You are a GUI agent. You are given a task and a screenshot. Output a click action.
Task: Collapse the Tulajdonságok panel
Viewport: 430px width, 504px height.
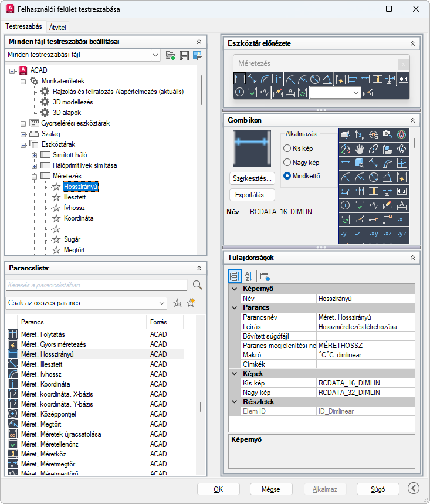coord(412,258)
